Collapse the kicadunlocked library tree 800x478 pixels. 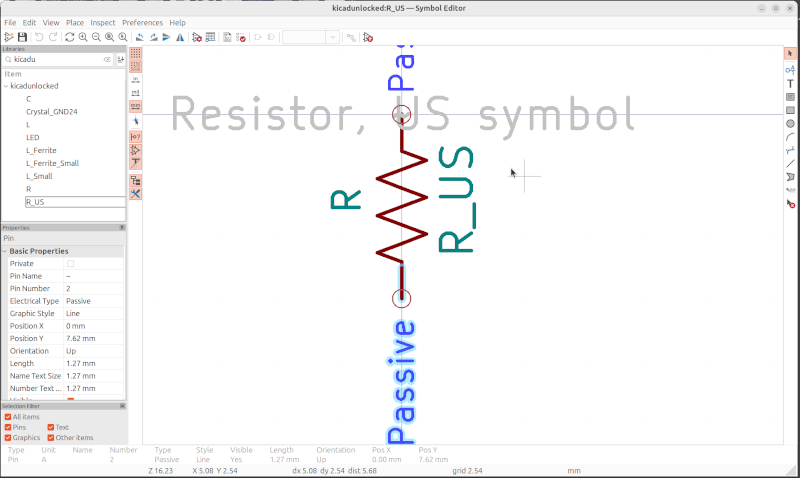(6, 86)
